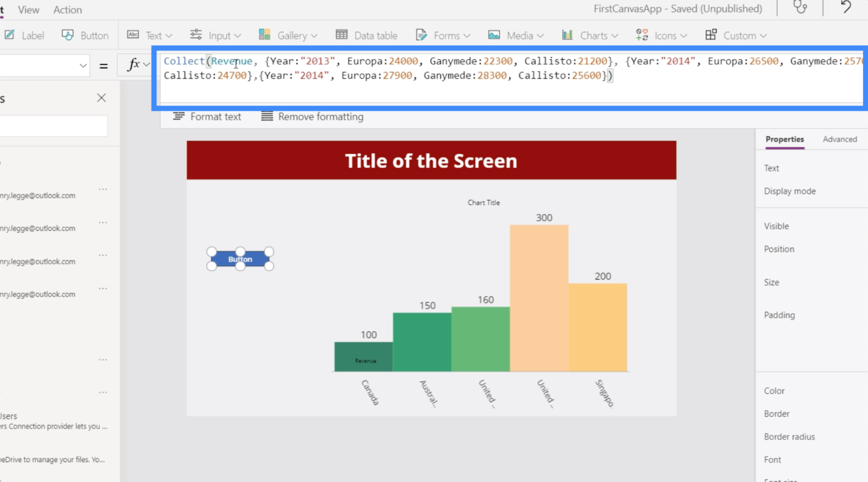The image size is (868, 482).
Task: Click the Charts bar icon
Action: point(567,35)
